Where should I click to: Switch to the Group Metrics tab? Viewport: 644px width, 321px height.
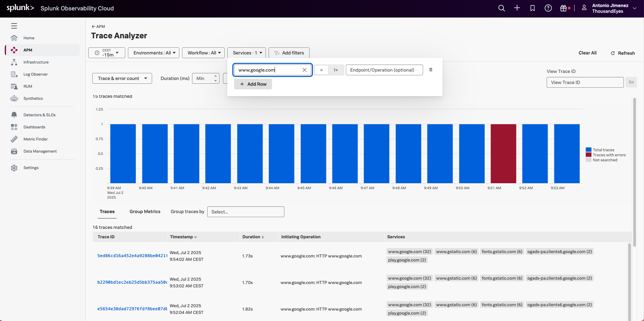[x=145, y=211]
